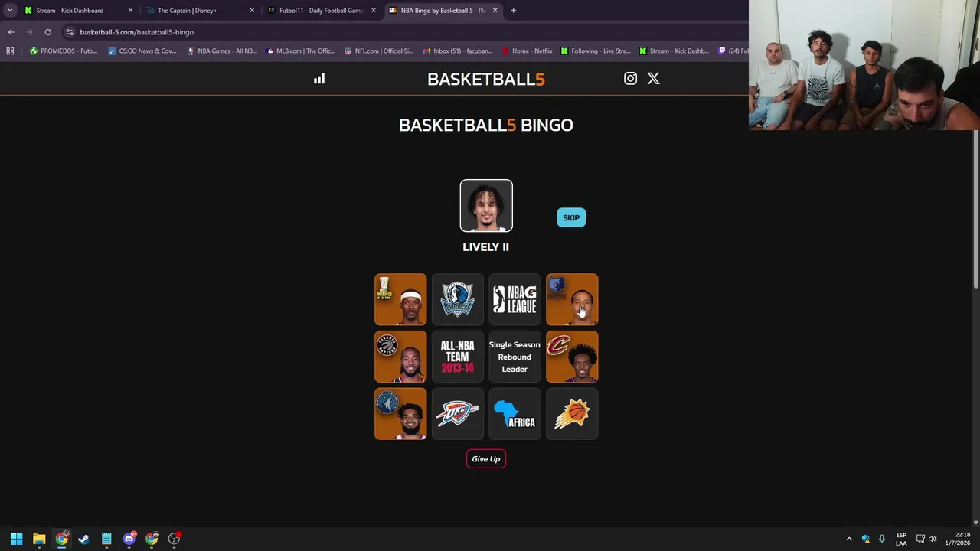Select the Toronto Raptors teammate tile
Viewport: 980px width, 551px height.
click(400, 357)
